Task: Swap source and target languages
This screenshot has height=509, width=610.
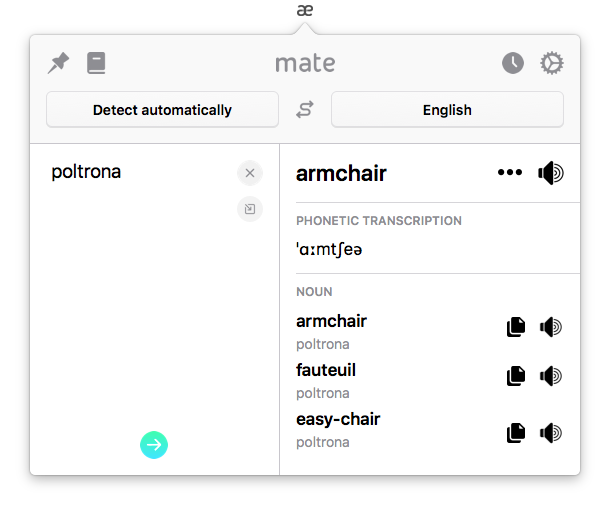Action: point(305,110)
